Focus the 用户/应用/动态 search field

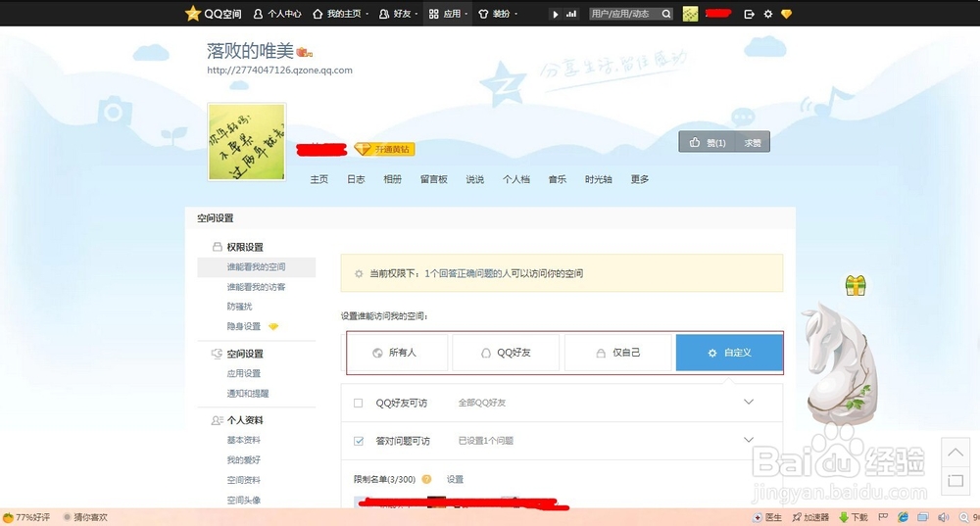click(x=623, y=14)
